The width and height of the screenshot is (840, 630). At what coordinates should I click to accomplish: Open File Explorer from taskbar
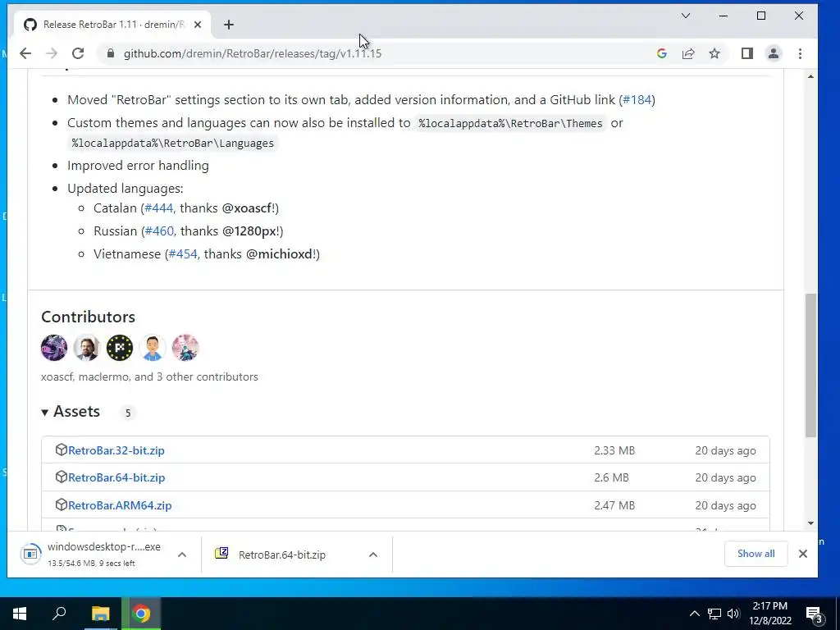coord(100,614)
